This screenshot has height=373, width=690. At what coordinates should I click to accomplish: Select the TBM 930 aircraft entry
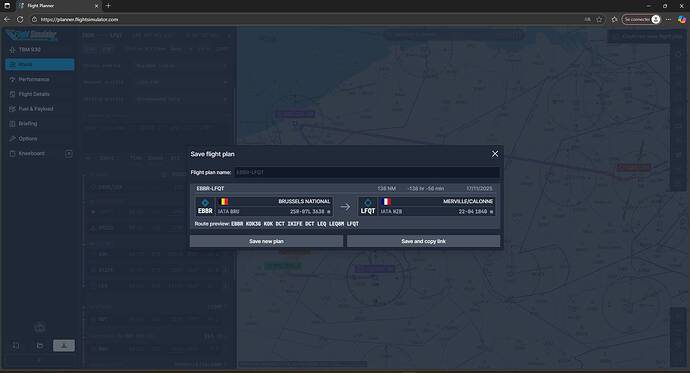30,50
